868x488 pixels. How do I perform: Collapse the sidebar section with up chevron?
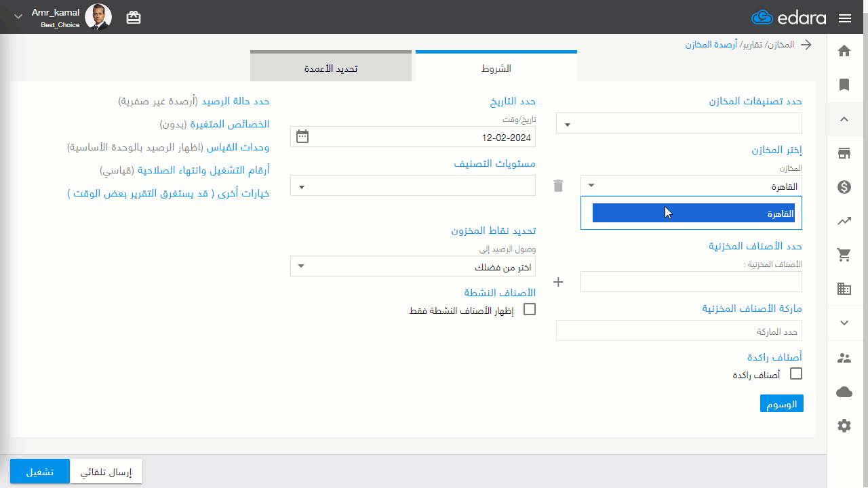click(x=844, y=119)
